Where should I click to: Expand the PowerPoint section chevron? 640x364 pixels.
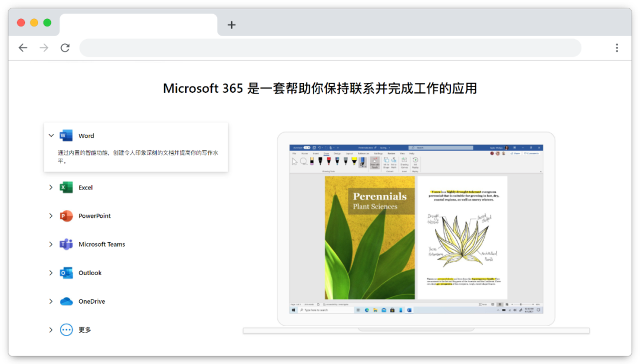[x=51, y=215]
